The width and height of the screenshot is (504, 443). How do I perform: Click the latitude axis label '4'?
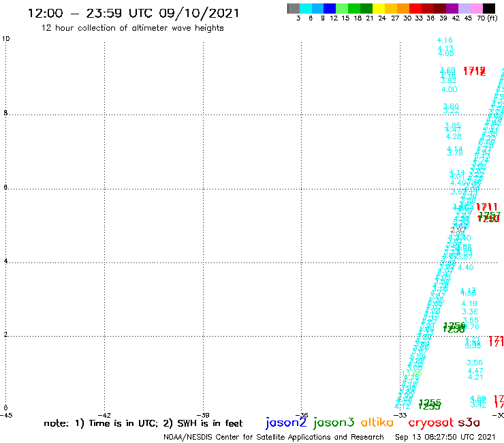coord(5,261)
